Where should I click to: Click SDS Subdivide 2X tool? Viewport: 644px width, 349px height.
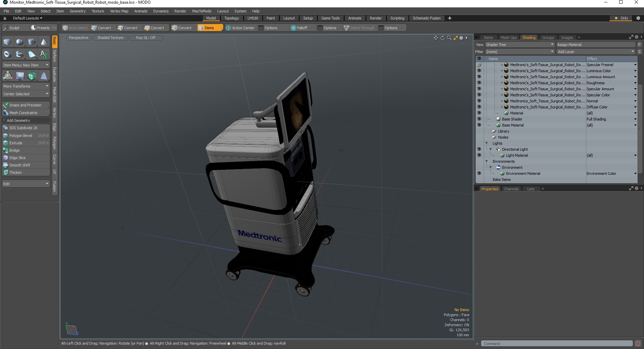click(26, 128)
